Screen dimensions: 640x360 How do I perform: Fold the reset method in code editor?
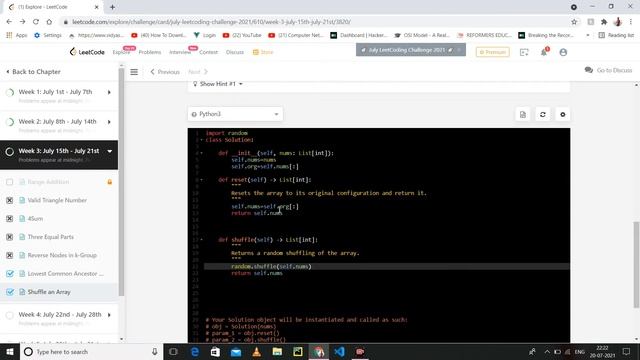(x=201, y=180)
